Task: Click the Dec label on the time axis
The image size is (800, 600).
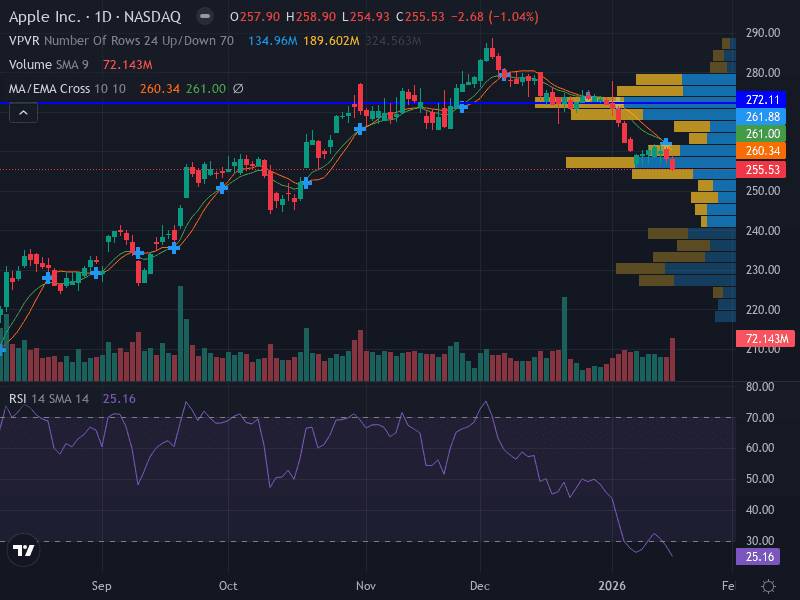Action: [480, 586]
